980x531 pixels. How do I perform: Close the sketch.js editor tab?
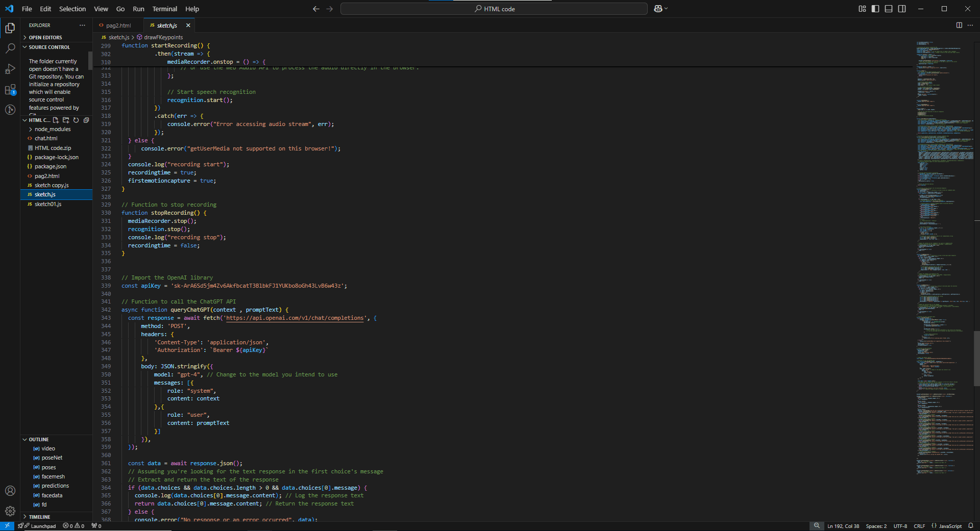tap(188, 25)
